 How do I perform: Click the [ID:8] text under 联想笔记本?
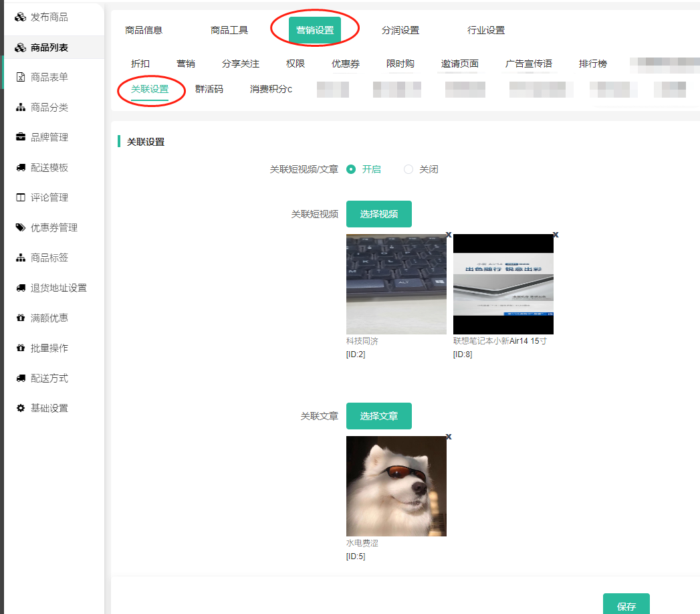pyautogui.click(x=463, y=354)
